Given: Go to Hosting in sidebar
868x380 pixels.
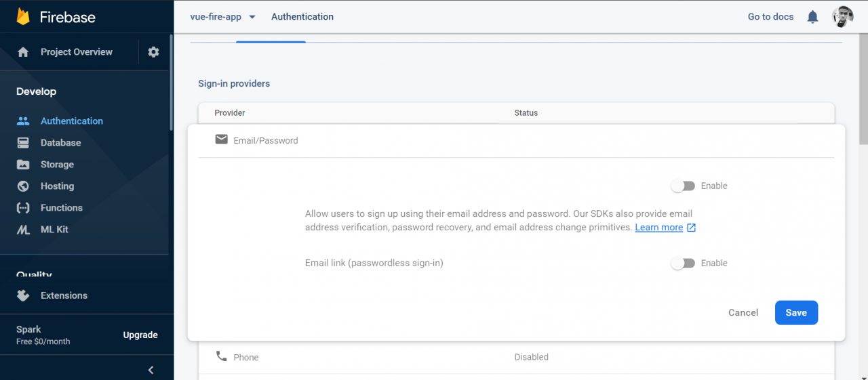Looking at the screenshot, I should [x=57, y=186].
